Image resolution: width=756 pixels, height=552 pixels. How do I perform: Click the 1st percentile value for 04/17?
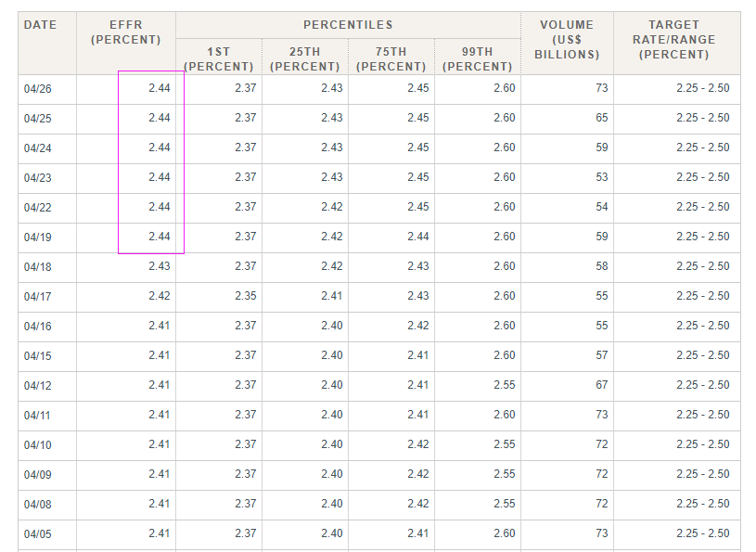(x=246, y=296)
